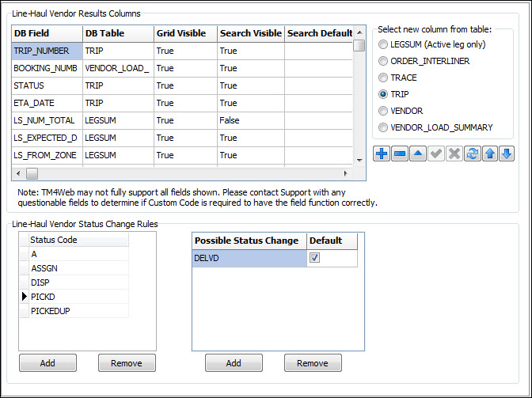Click the grid's vertical scrollbar down arrow
This screenshot has height=398, width=532.
tap(359, 160)
